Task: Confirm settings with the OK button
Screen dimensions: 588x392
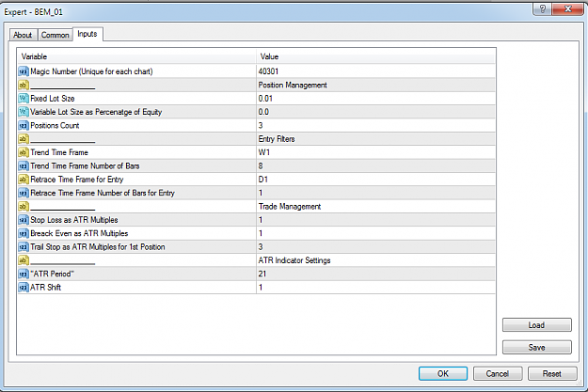Action: pos(443,373)
